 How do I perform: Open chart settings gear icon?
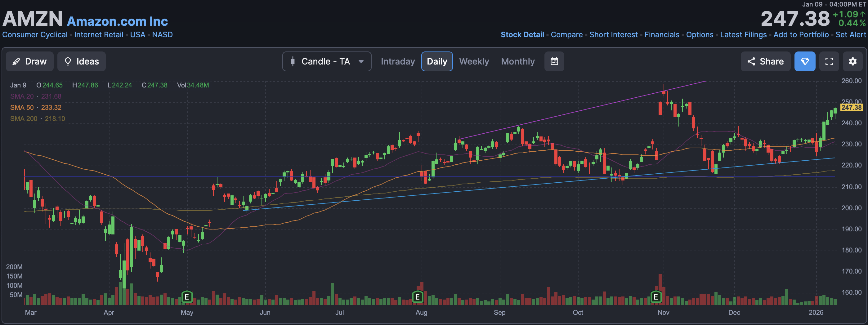coord(853,61)
